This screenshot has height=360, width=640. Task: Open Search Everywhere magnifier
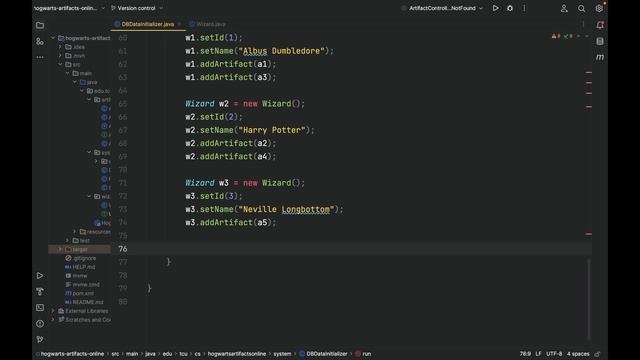[582, 8]
